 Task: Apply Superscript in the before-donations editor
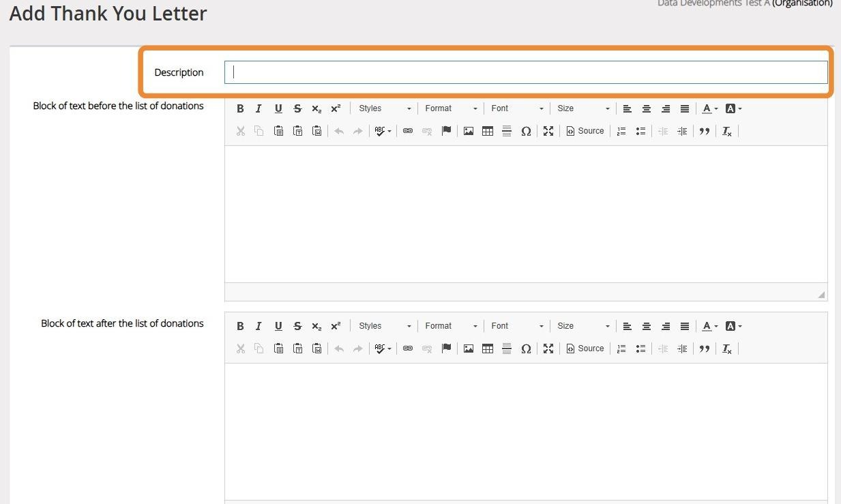pyautogui.click(x=336, y=108)
